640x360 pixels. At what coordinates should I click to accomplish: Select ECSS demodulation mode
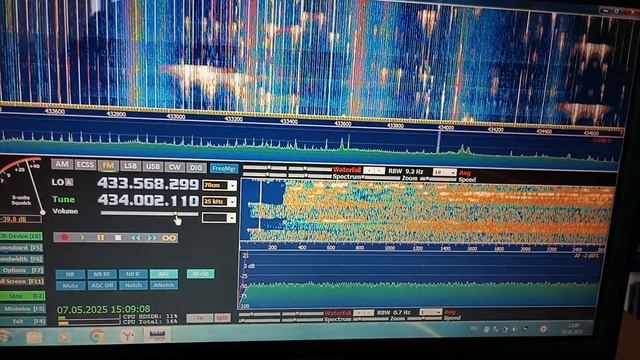(x=85, y=164)
